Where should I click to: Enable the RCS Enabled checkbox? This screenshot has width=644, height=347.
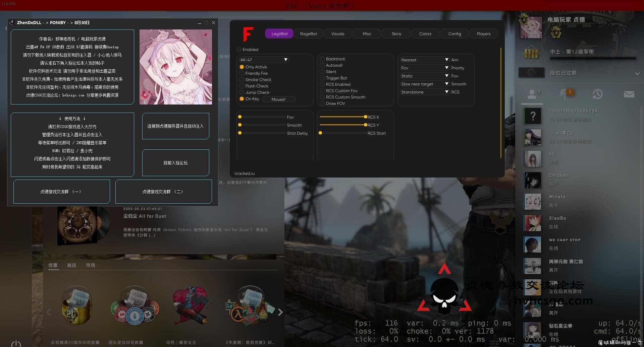(322, 84)
